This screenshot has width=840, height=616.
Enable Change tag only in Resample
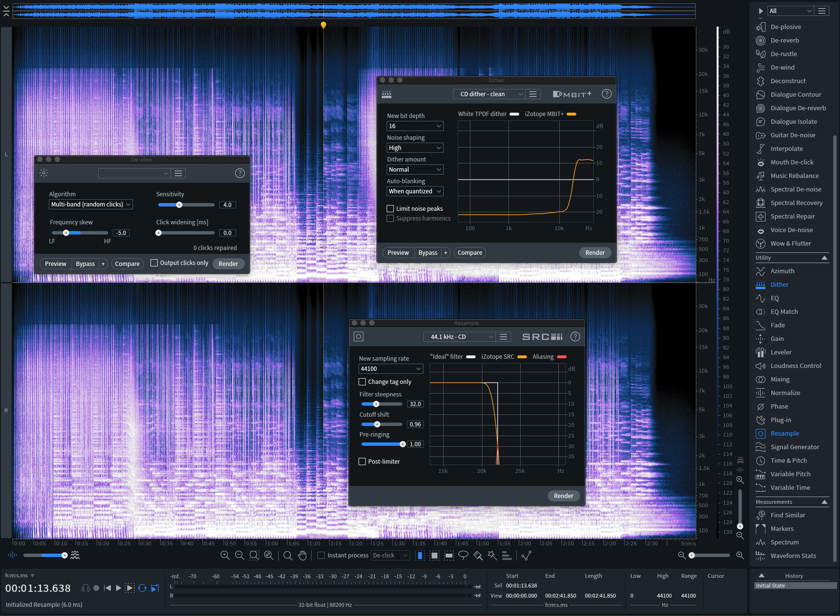pos(362,382)
